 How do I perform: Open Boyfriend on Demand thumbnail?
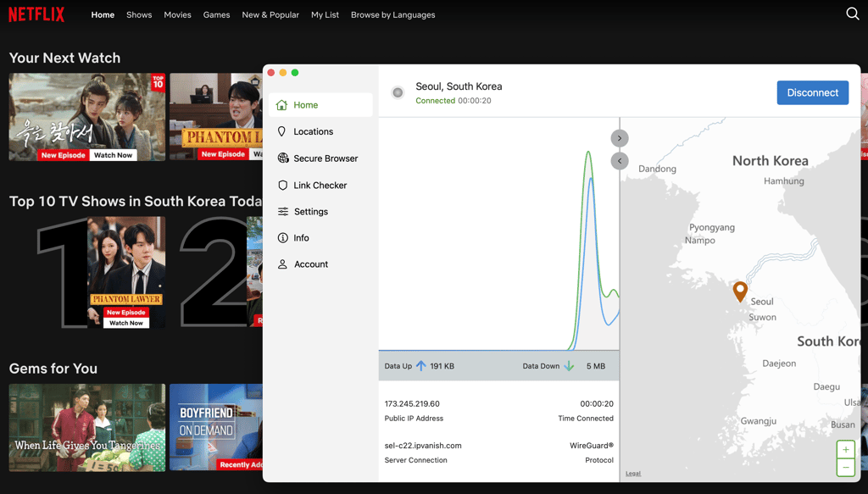click(x=216, y=428)
